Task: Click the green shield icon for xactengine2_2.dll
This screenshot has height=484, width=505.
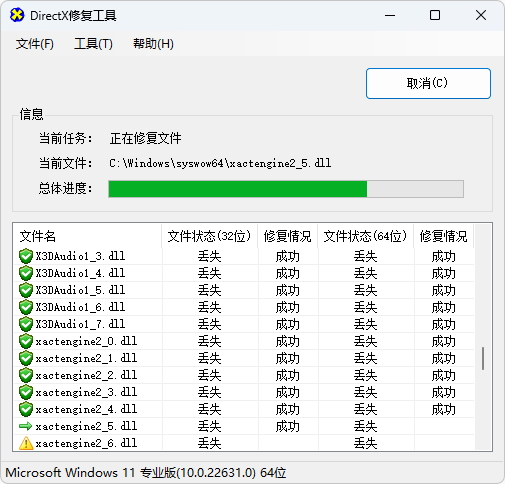Action: (x=26, y=375)
